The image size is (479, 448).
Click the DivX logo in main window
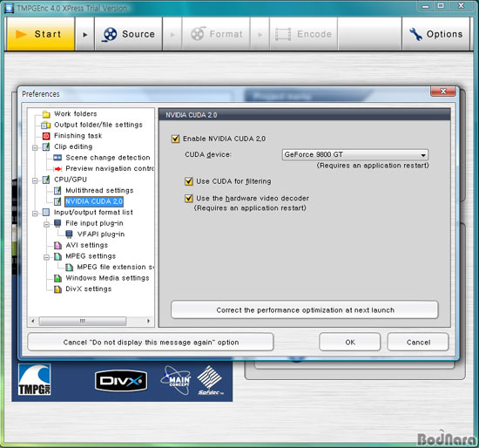coord(121,381)
